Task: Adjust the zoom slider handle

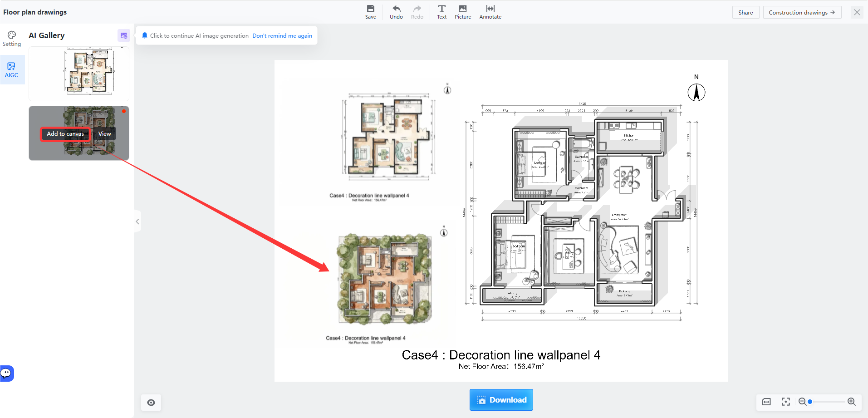Action: coord(810,402)
